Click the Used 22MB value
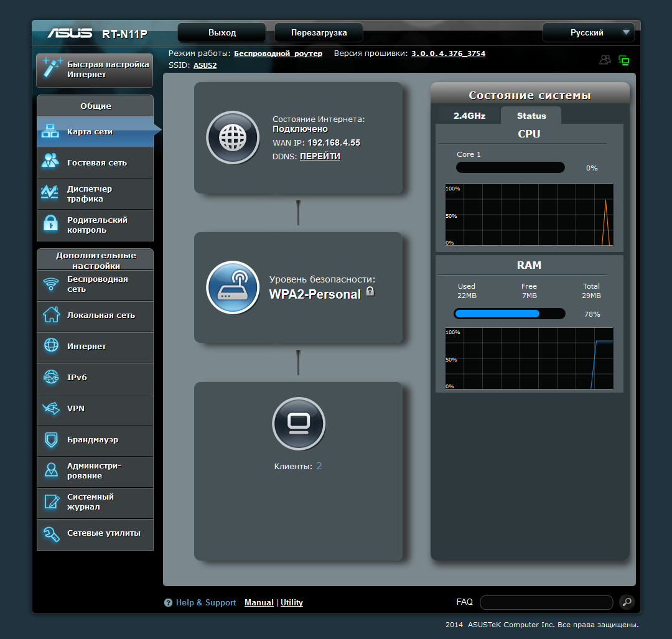This screenshot has height=639, width=672. point(467,296)
